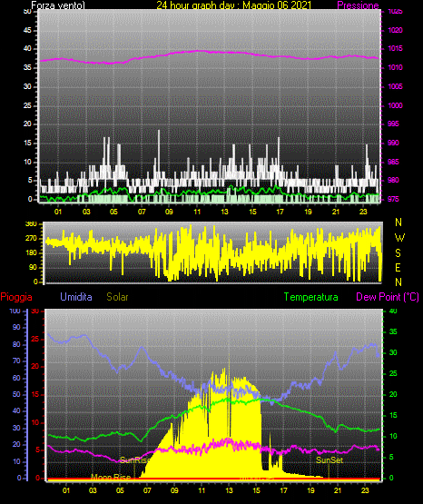
Task: Click humidity axis value 50
Action: tap(16, 394)
